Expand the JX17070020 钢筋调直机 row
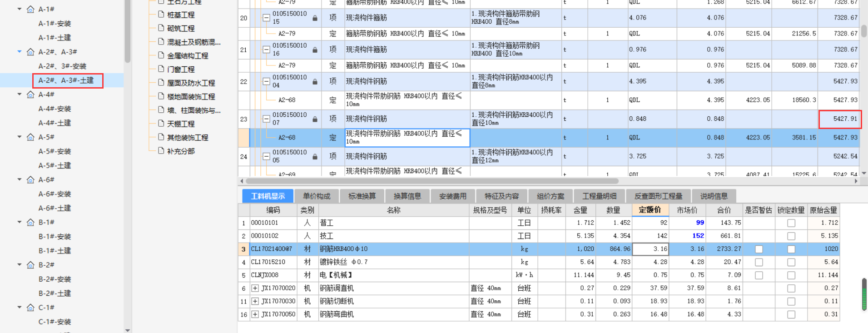This screenshot has height=333, width=868. (255, 288)
